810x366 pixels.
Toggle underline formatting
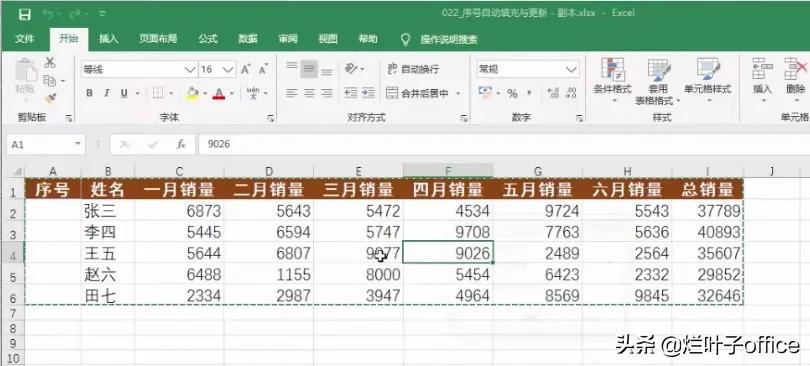click(x=124, y=93)
